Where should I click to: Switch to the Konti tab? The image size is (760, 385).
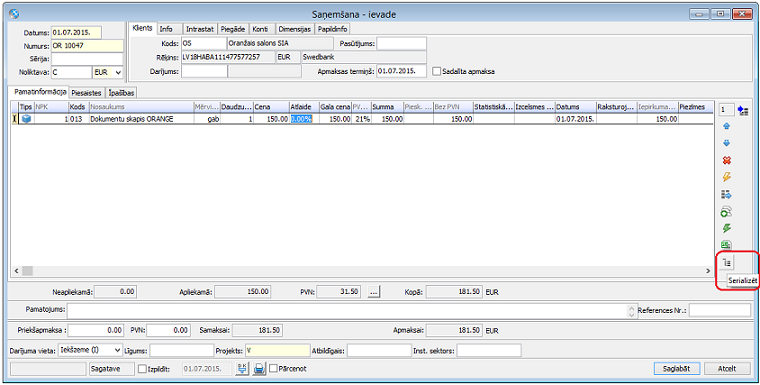[260, 29]
